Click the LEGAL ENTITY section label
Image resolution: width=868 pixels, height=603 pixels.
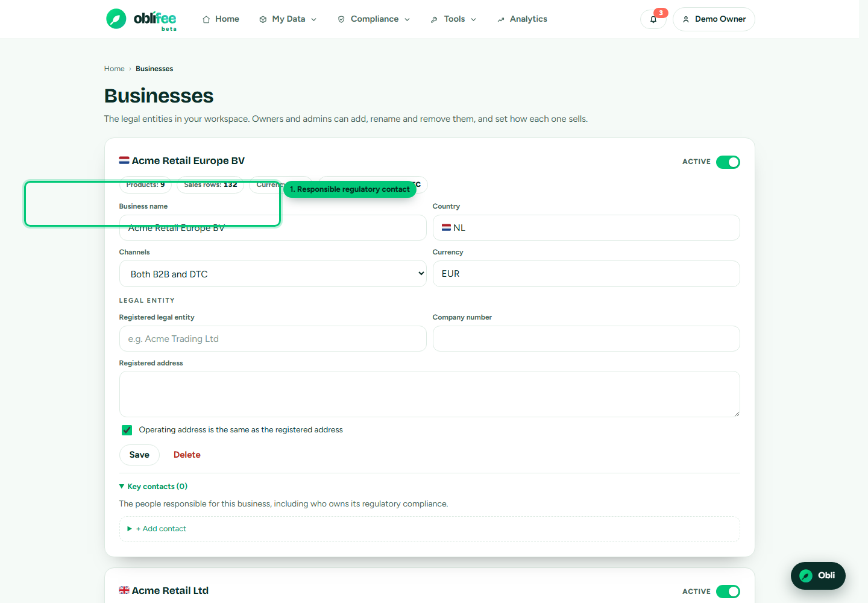point(146,300)
